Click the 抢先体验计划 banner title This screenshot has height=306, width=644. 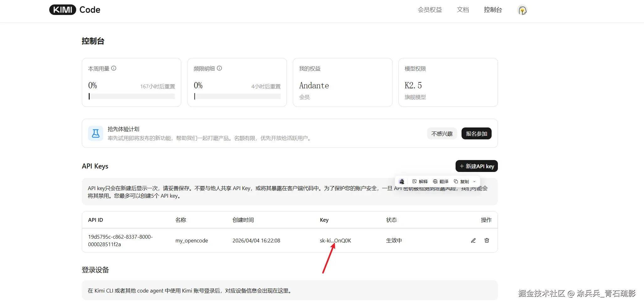(x=124, y=129)
